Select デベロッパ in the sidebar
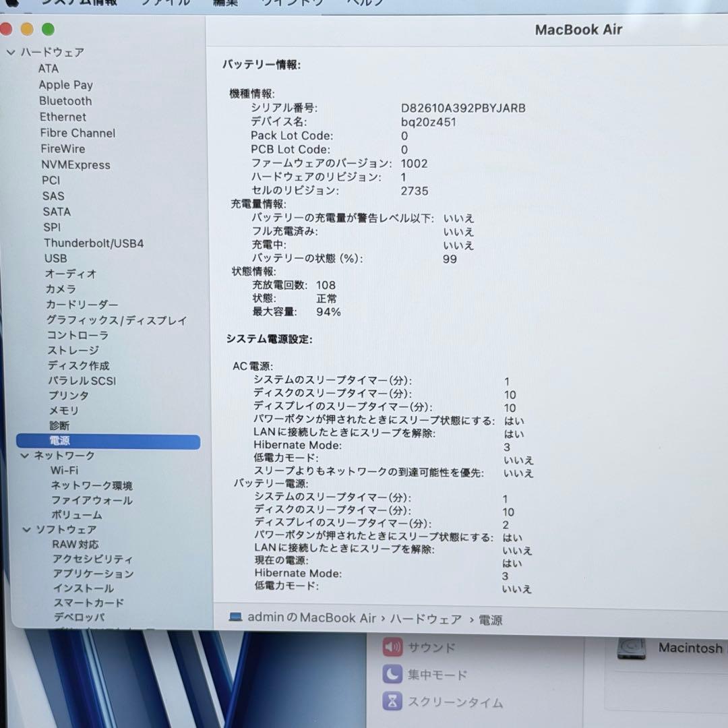 click(80, 617)
